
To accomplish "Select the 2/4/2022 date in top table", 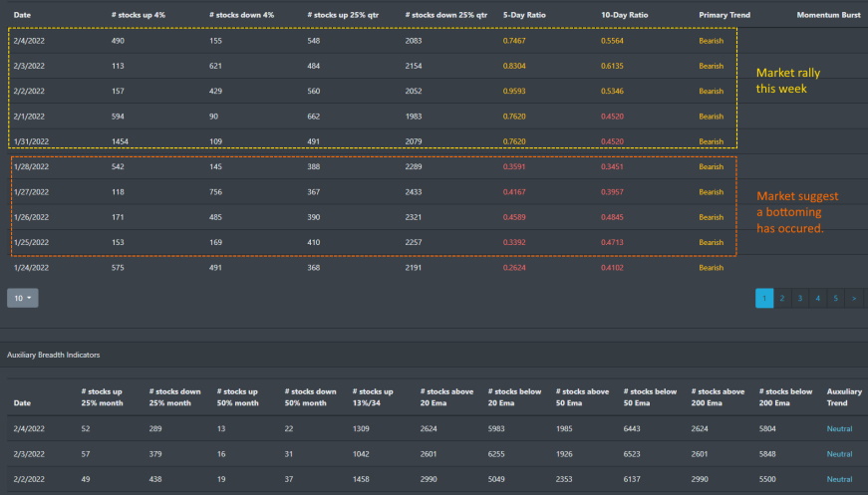I will point(29,41).
